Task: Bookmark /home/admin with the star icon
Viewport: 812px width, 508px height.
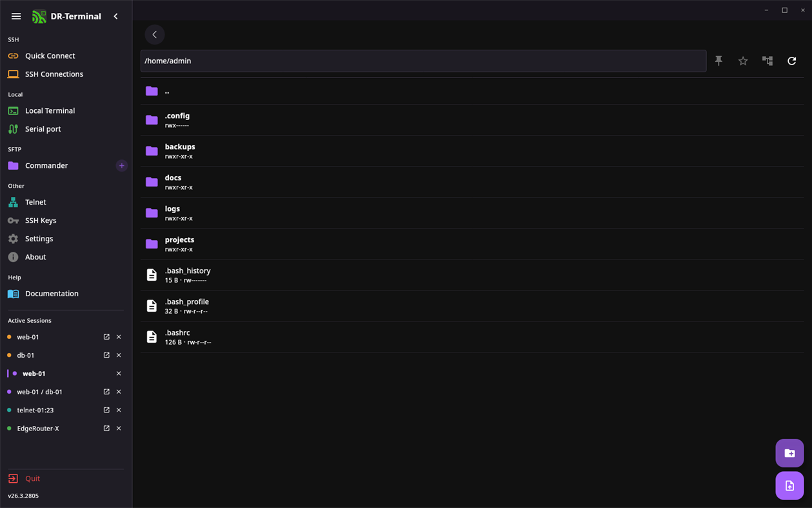Action: click(x=743, y=61)
